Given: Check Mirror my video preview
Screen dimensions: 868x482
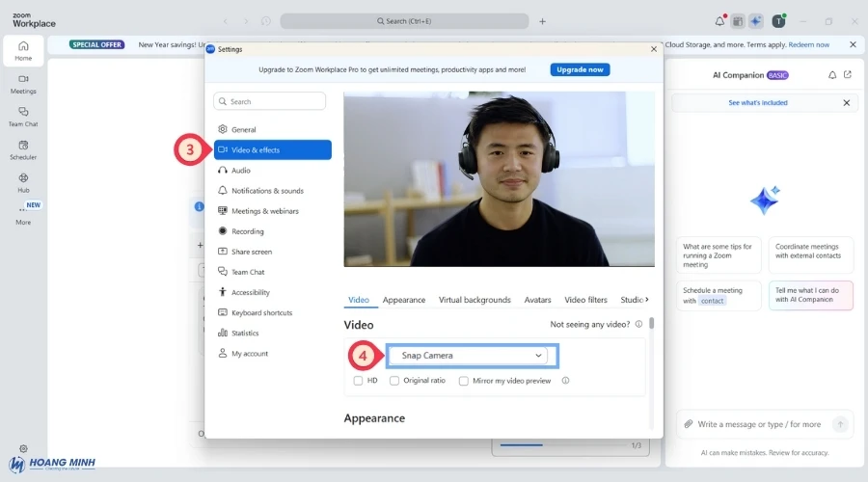Looking at the screenshot, I should coord(463,381).
